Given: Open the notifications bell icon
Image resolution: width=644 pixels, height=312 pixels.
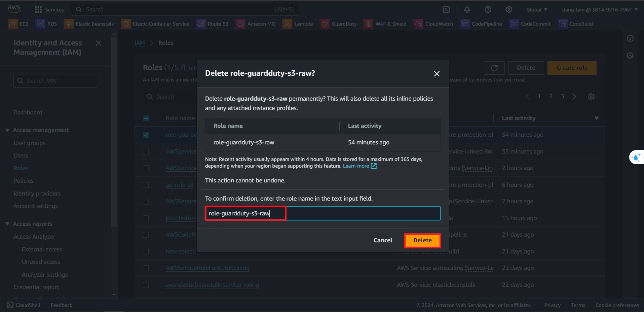Looking at the screenshot, I should 467,9.
